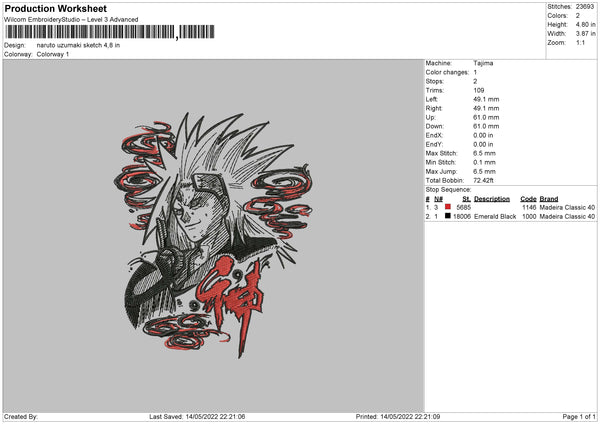Select the Max Stitch value "6.5 mm"
The image size is (600, 424).
click(484, 153)
